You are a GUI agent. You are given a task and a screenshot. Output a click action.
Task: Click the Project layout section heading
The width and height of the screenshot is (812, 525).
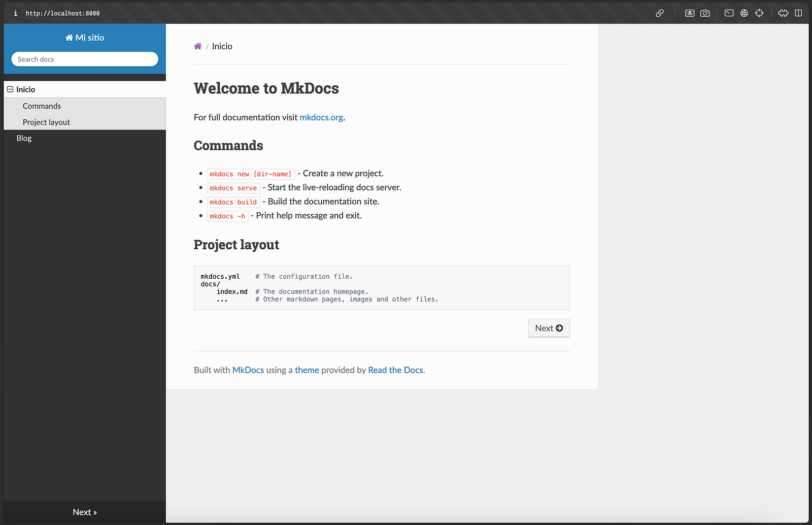pos(236,245)
